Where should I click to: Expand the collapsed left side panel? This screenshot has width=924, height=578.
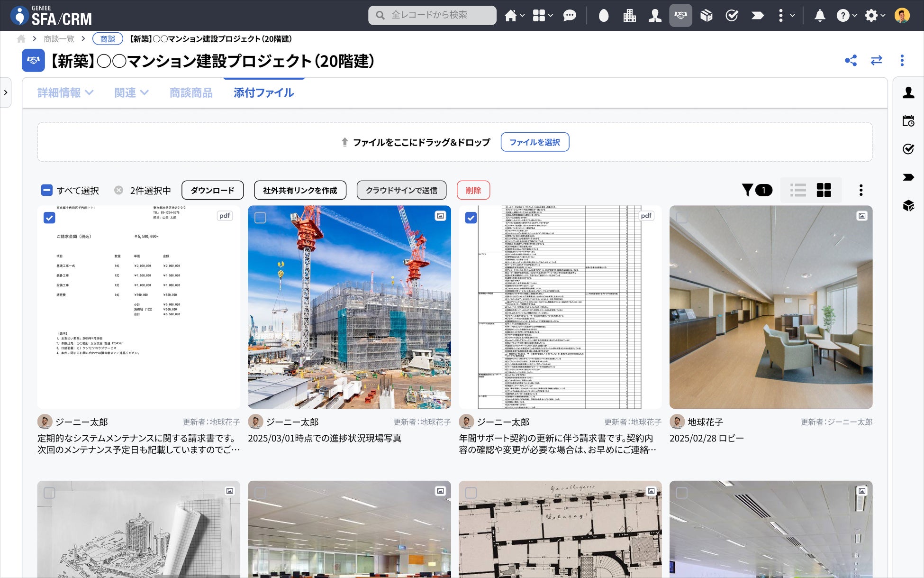pyautogui.click(x=6, y=92)
